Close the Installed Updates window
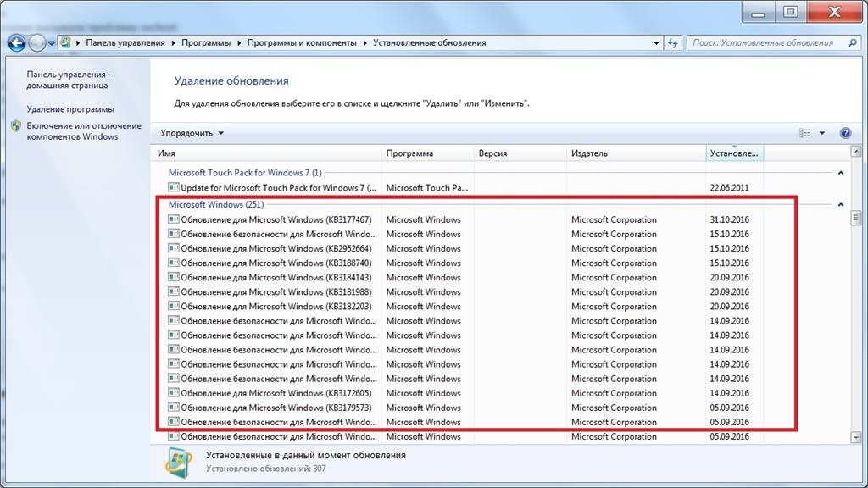Screen dimensions: 868x488 click(835, 12)
